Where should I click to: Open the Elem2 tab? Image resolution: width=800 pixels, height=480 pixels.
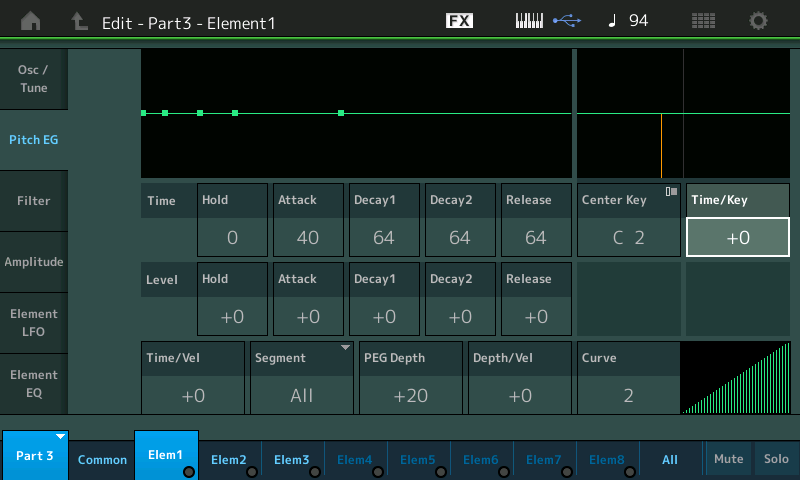click(x=229, y=460)
